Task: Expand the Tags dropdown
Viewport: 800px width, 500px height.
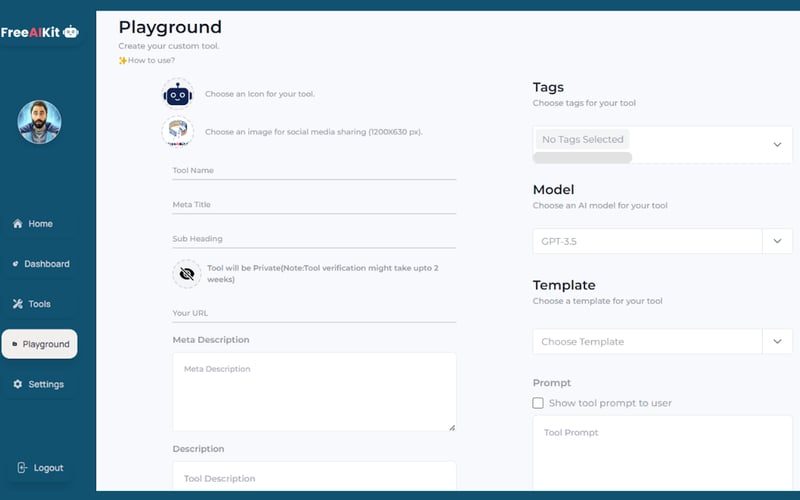Action: 777,145
